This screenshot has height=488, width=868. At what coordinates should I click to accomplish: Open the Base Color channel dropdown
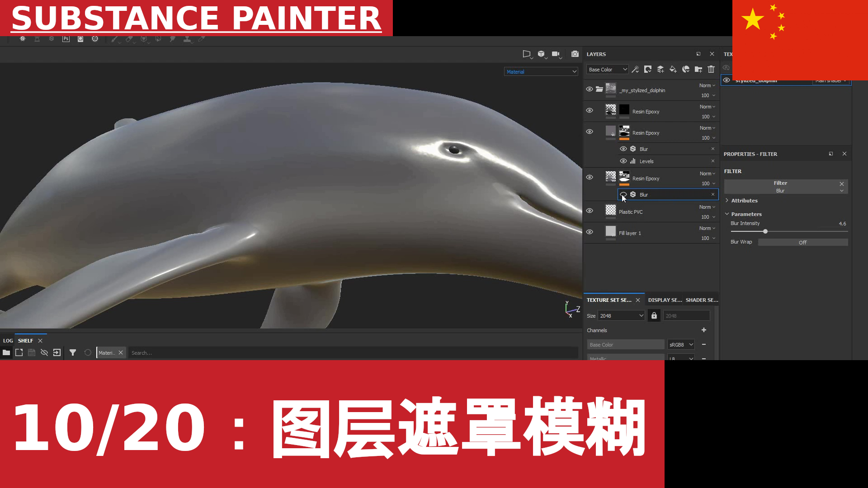tap(607, 69)
